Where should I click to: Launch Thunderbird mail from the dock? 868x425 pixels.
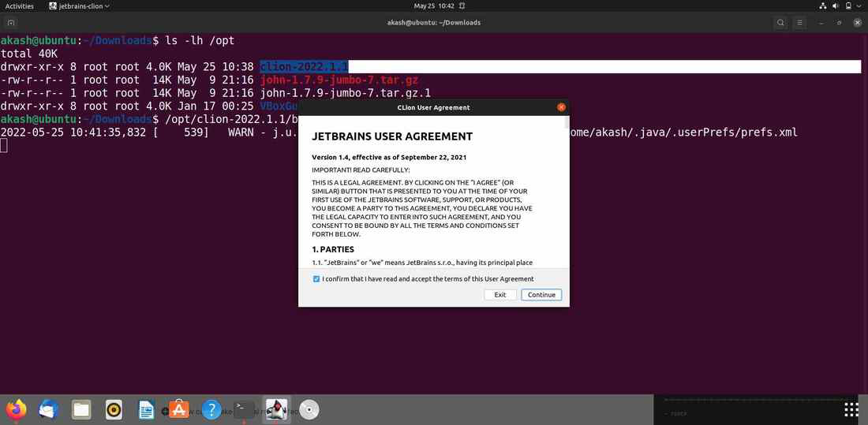click(49, 409)
